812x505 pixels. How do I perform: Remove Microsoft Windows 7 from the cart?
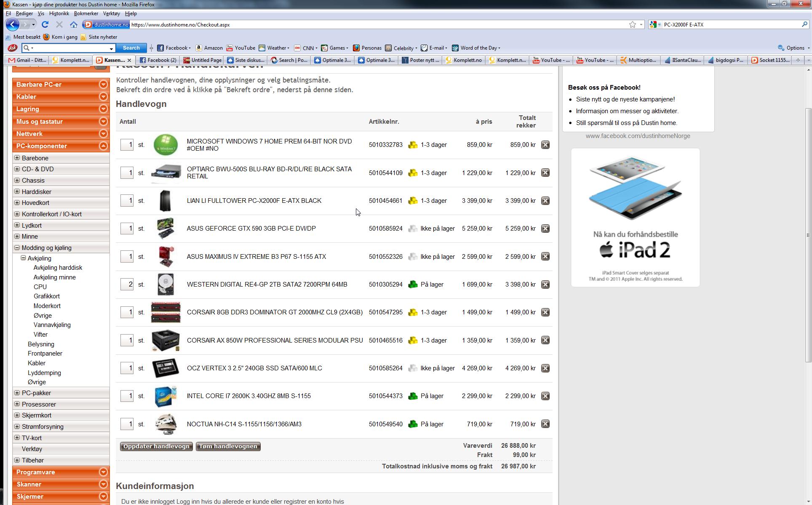tap(545, 145)
